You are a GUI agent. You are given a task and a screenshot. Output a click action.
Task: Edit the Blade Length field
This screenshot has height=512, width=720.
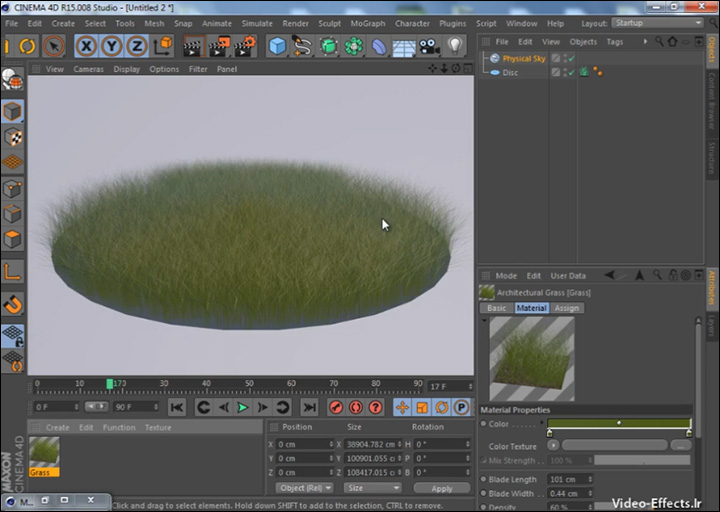click(570, 479)
